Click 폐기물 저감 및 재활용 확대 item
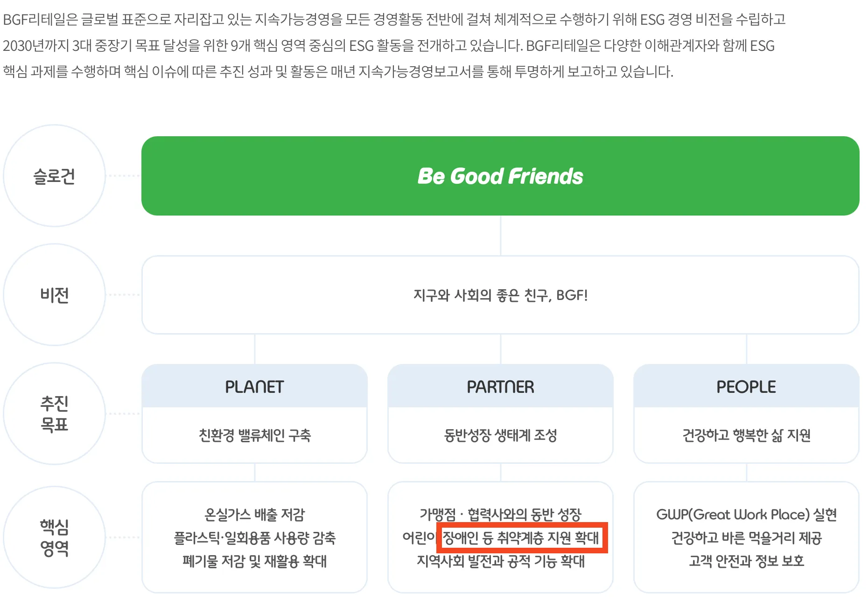 254,561
